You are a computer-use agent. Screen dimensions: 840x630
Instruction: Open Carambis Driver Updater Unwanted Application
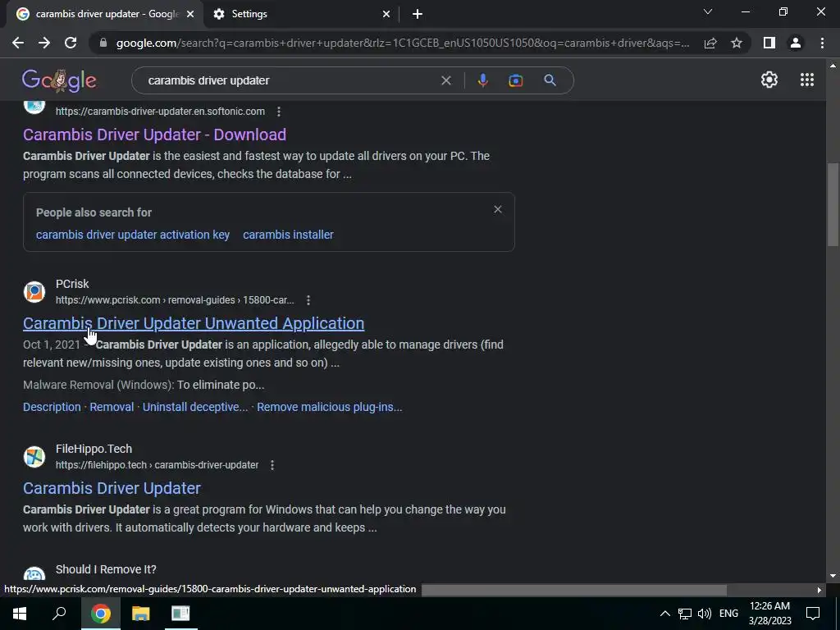[194, 323]
